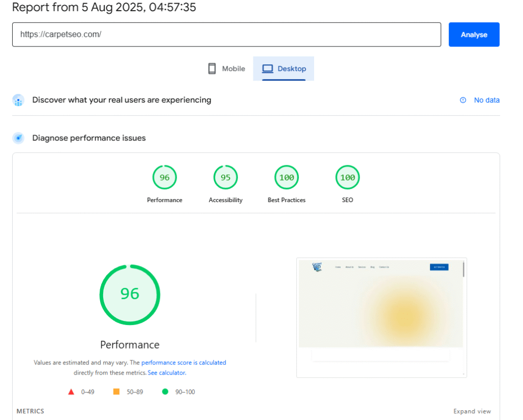This screenshot has height=420, width=523.
Task: Switch to the Mobile tab
Action: pos(227,69)
